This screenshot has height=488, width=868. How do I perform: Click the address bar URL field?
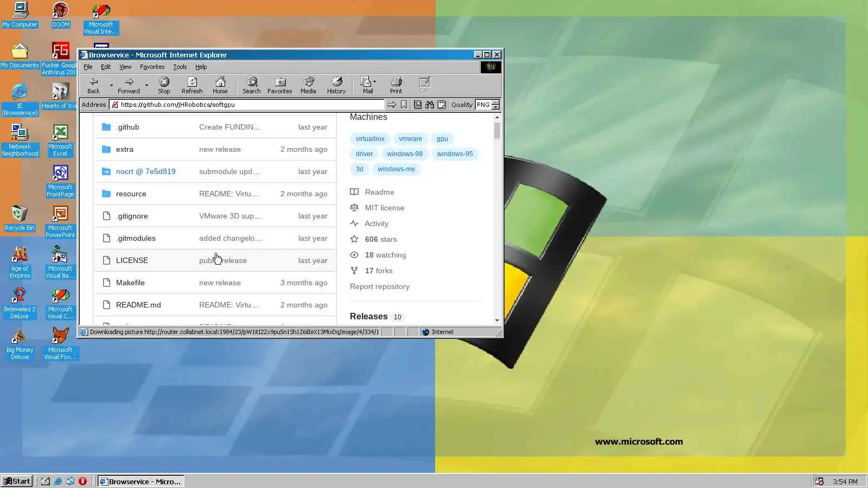[x=247, y=105]
